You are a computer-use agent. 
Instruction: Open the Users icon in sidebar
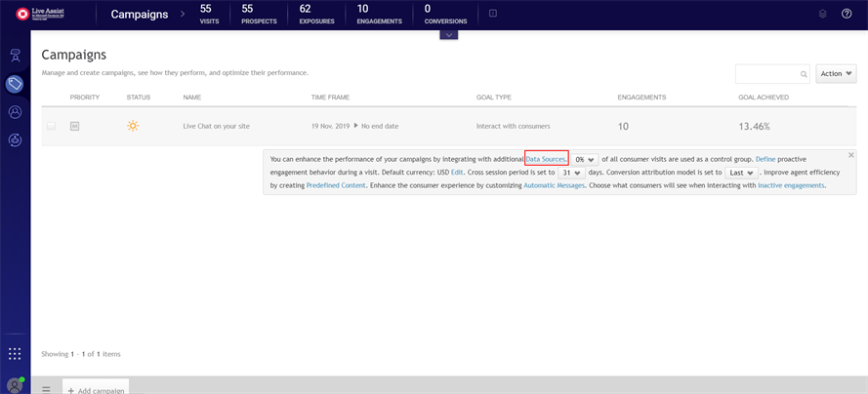15,112
